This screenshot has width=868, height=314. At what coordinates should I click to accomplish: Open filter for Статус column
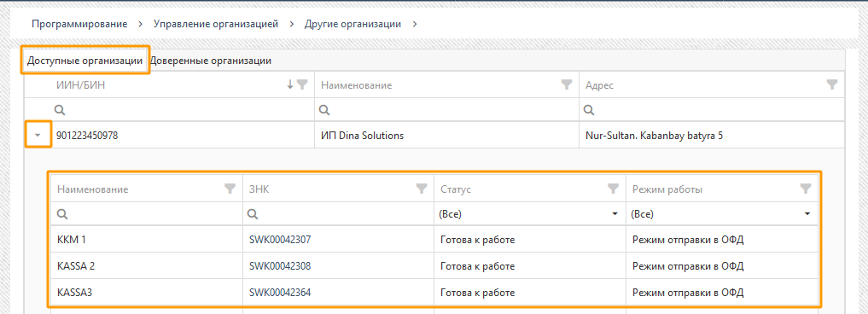[614, 189]
